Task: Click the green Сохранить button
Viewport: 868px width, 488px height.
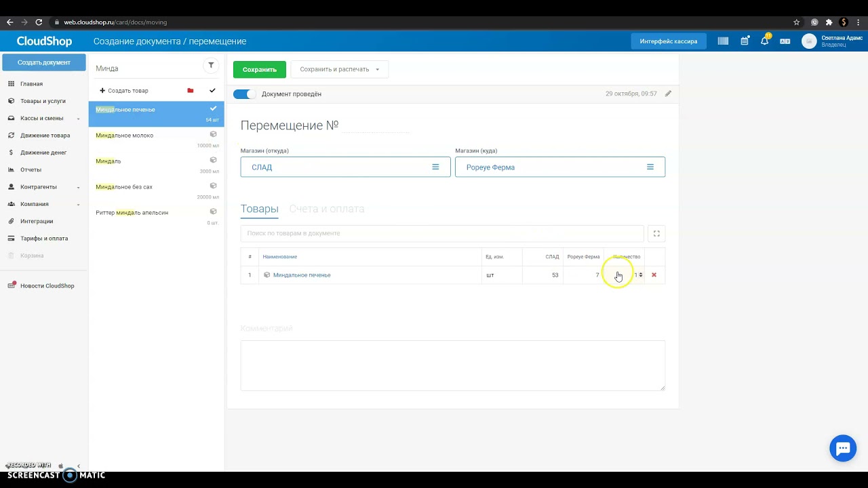Action: coord(260,69)
